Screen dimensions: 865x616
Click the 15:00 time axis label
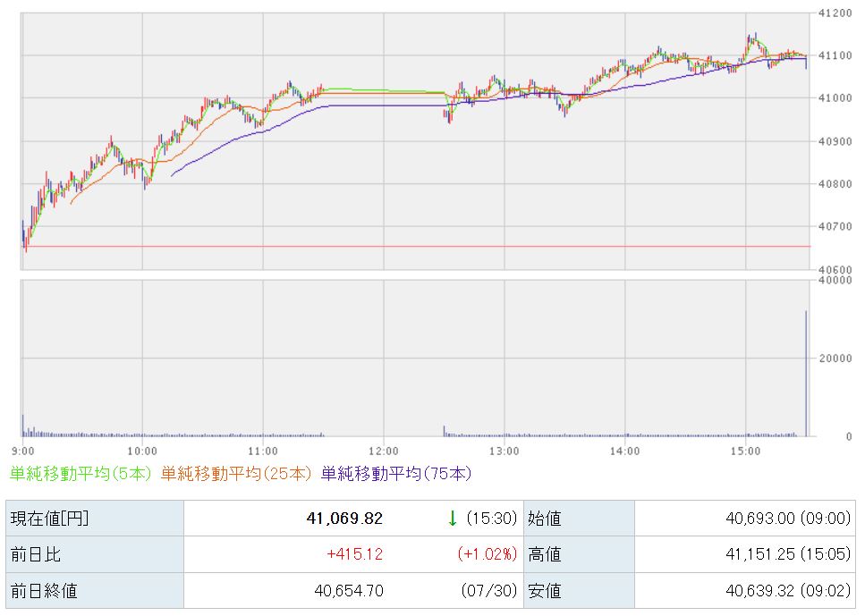pos(745,451)
